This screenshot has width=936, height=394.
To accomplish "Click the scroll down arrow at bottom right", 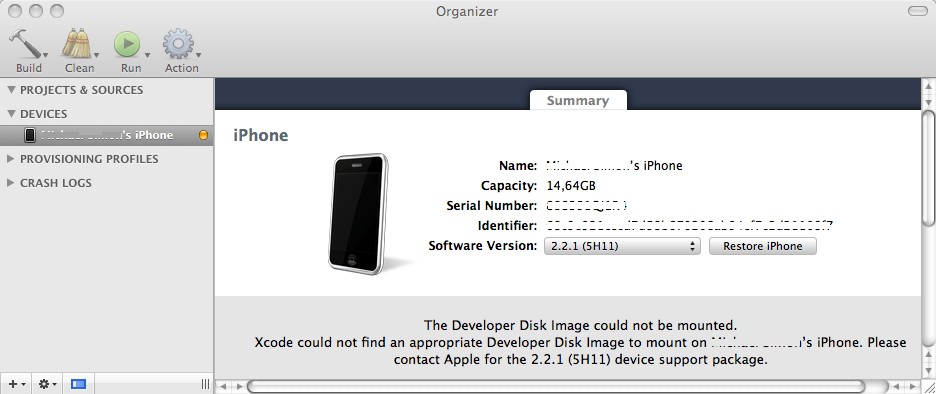I will pos(929,370).
